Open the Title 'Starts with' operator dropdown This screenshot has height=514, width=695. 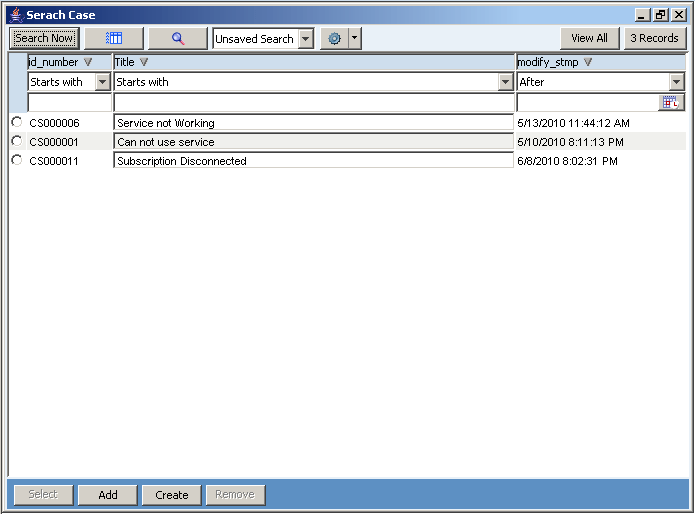(x=505, y=82)
